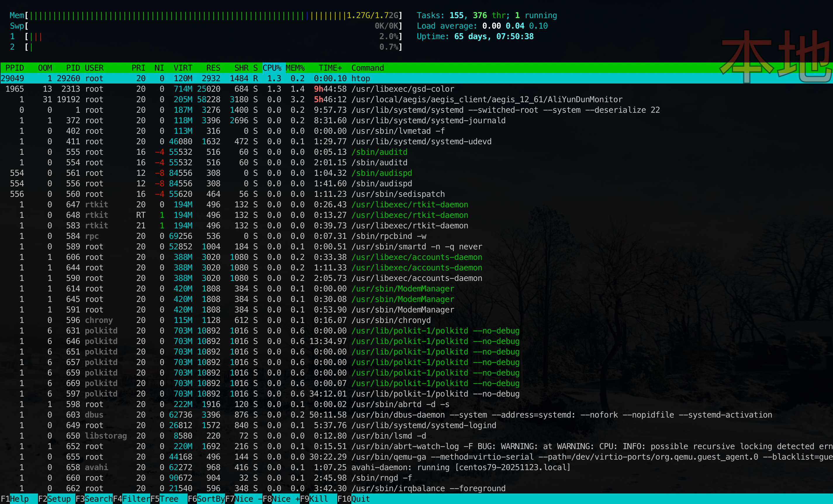
Task: Select the /sbin/auditd row with PID 554
Action: [416, 162]
